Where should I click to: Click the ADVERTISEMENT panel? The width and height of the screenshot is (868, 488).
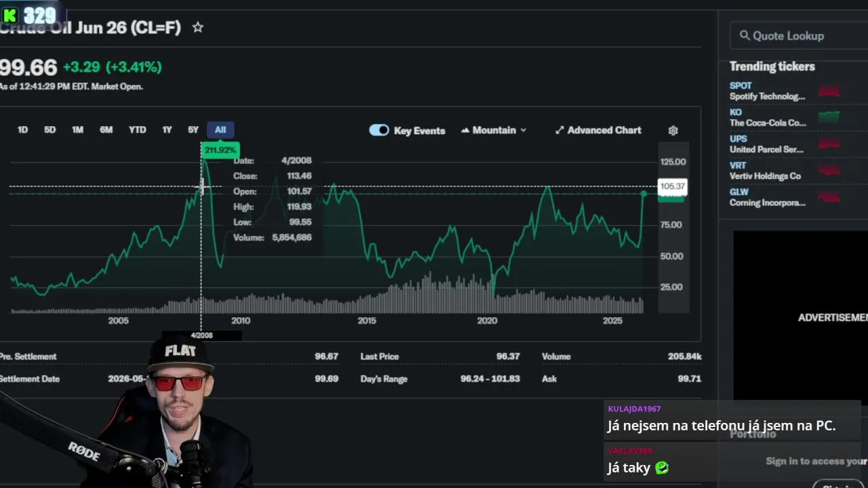pos(801,317)
